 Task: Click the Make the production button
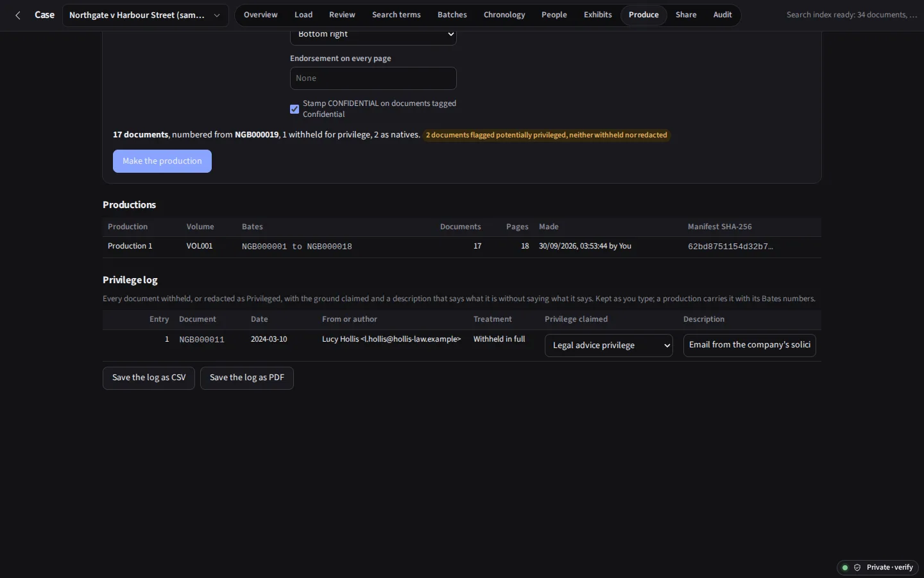point(162,161)
